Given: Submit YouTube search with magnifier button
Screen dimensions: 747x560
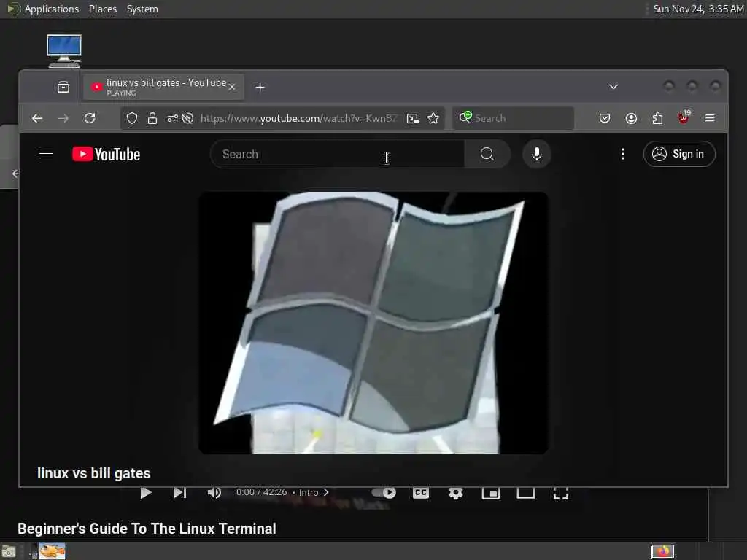Looking at the screenshot, I should tap(487, 154).
